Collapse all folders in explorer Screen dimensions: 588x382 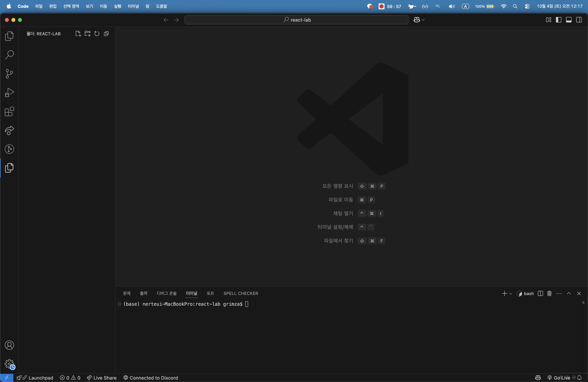point(106,34)
